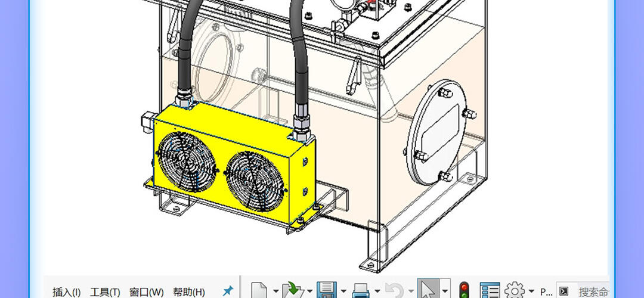644x298 pixels.
Task: Open the 工具(T) menu
Action: [105, 292]
